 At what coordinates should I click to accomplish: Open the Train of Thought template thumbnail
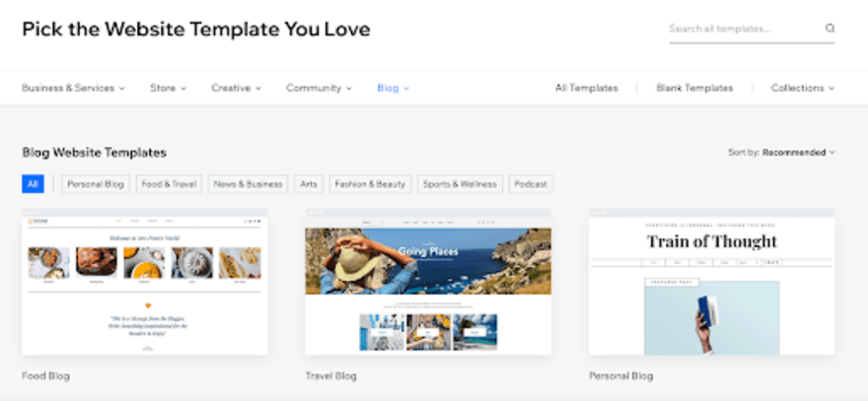tap(712, 282)
